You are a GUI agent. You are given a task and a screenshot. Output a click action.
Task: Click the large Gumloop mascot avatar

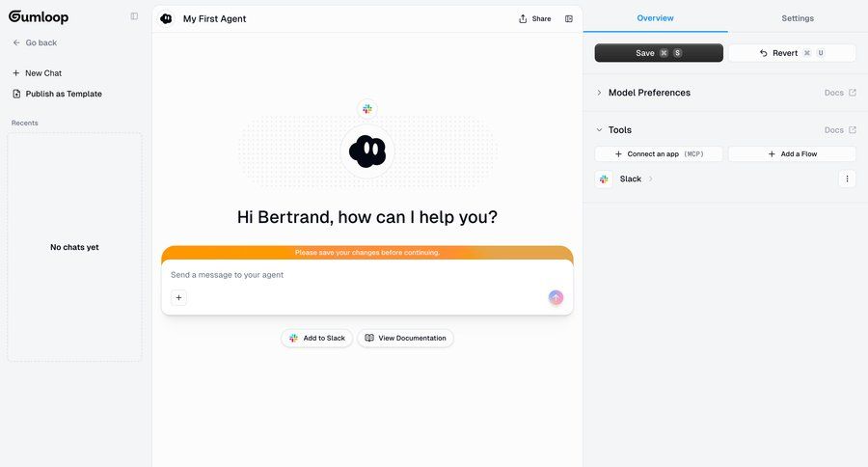pos(367,151)
